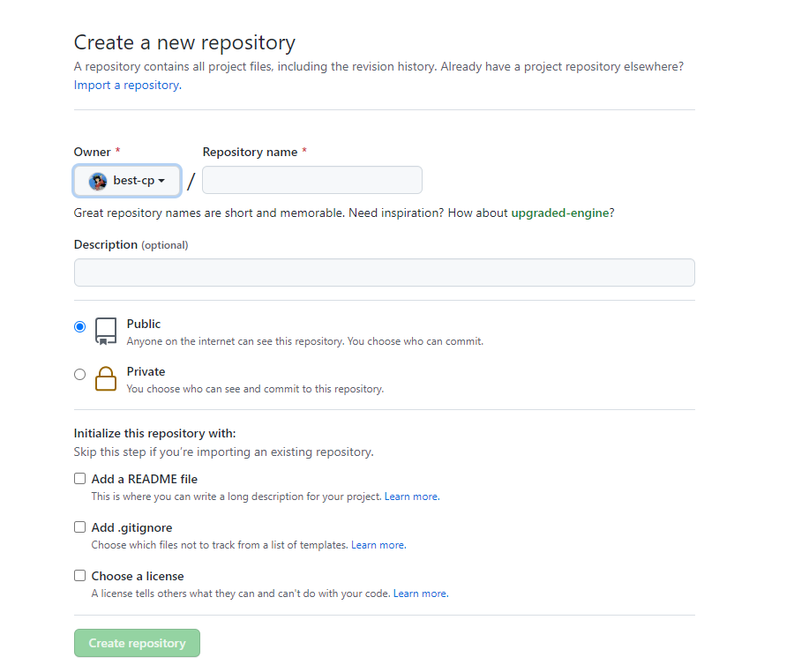809x672 pixels.
Task: Click the Description (optional) label
Action: (131, 244)
